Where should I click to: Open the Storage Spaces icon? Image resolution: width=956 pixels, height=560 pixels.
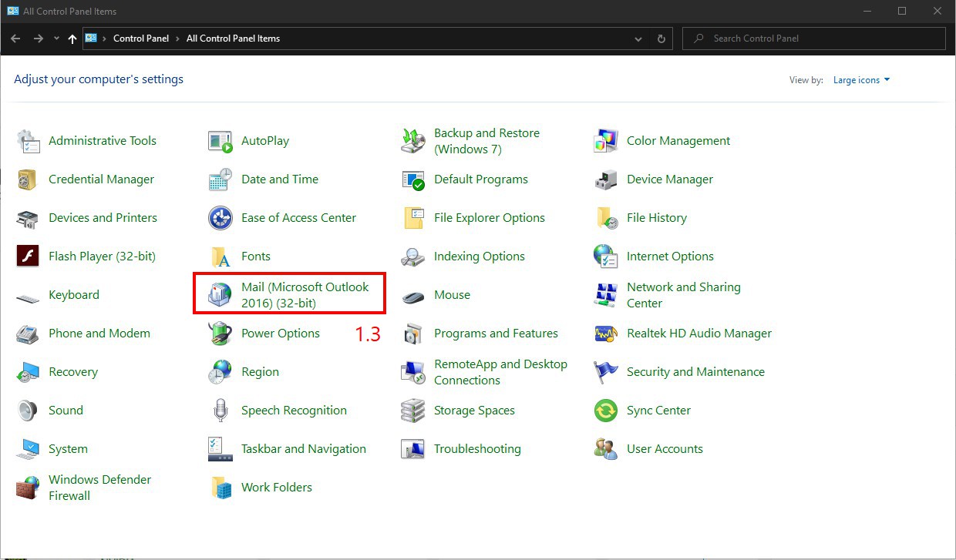click(x=413, y=411)
